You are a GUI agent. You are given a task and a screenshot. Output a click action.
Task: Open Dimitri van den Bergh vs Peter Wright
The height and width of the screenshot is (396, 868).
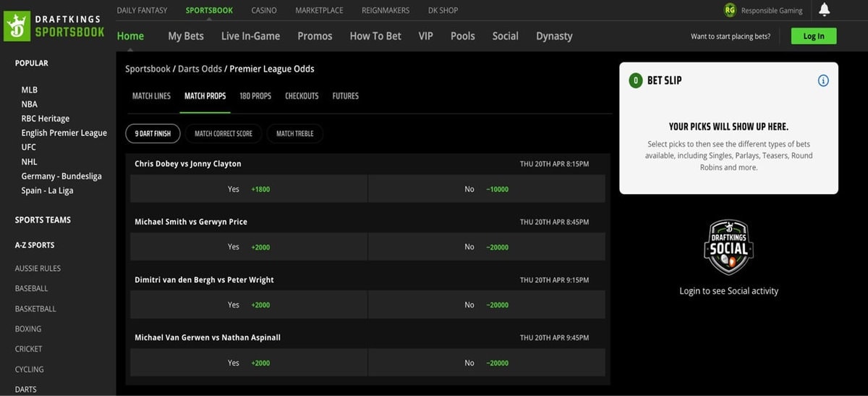[x=204, y=279]
